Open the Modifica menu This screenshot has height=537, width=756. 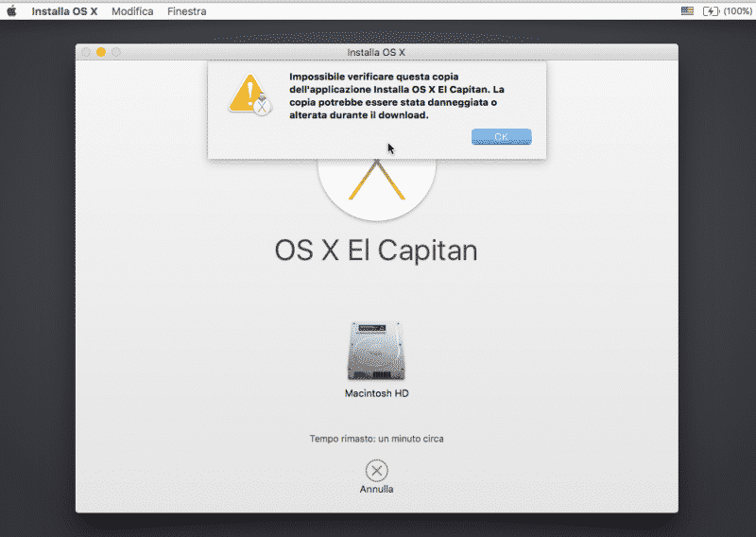[132, 11]
